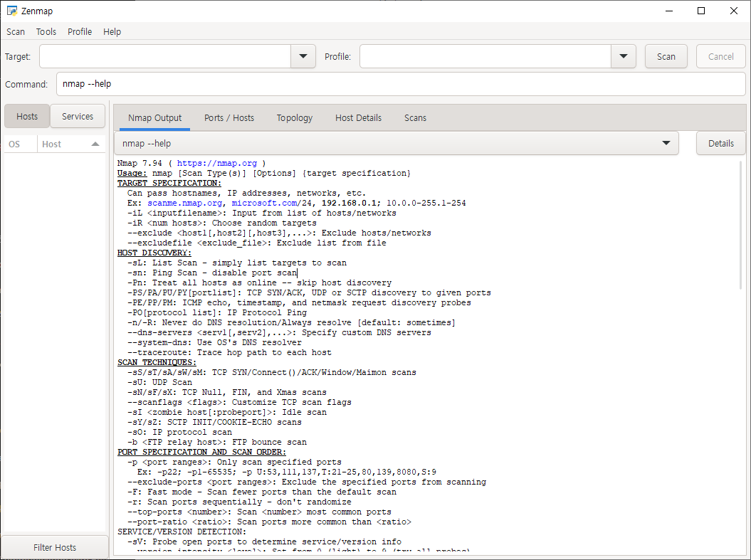The width and height of the screenshot is (751, 560).
Task: Click the '-F: Fast mode' output line
Action: [261, 492]
